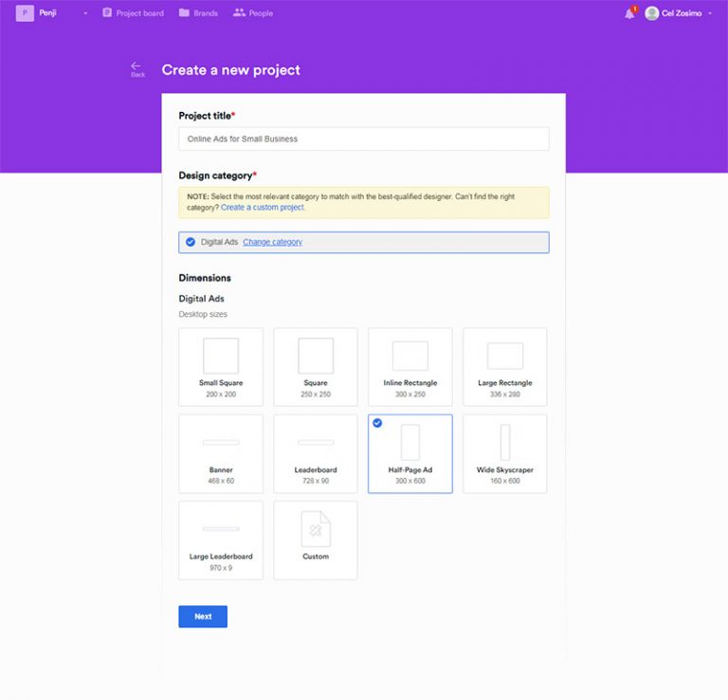The image size is (728, 700).
Task: Go to the Brands menu item
Action: click(198, 13)
